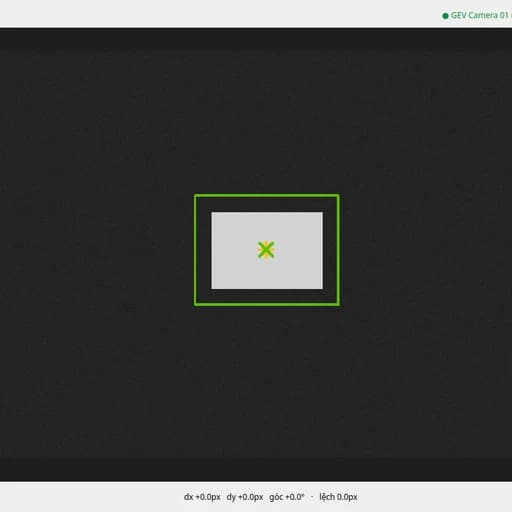Select the GEV Camera 01 label
Image resolution: width=512 pixels, height=512 pixels.
tap(479, 15)
